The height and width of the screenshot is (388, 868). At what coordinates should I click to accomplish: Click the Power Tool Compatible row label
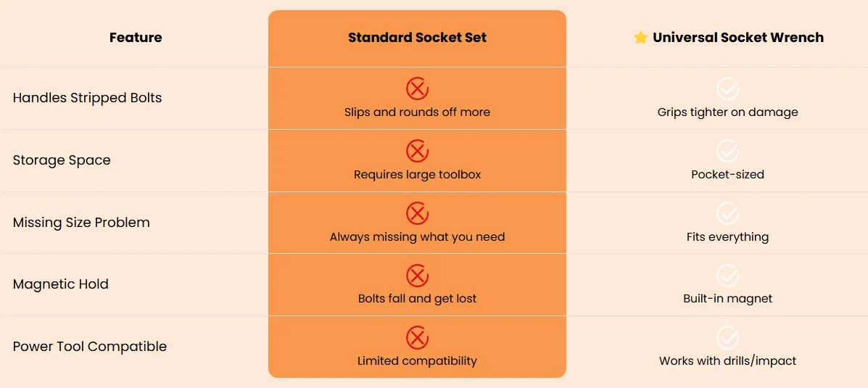[x=90, y=347]
